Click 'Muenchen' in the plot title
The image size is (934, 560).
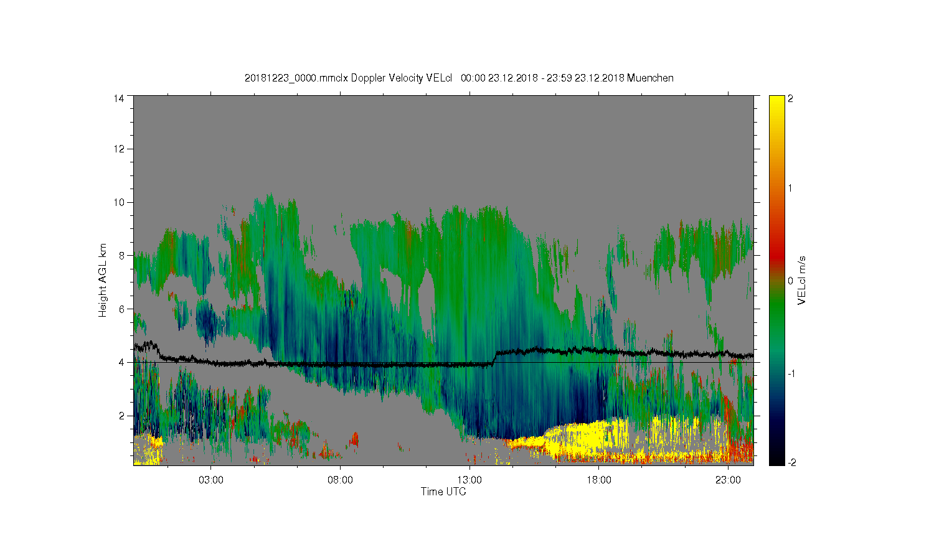pos(651,78)
